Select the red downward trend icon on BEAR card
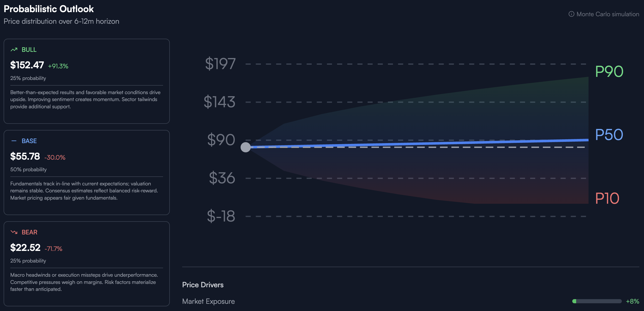 pos(14,232)
